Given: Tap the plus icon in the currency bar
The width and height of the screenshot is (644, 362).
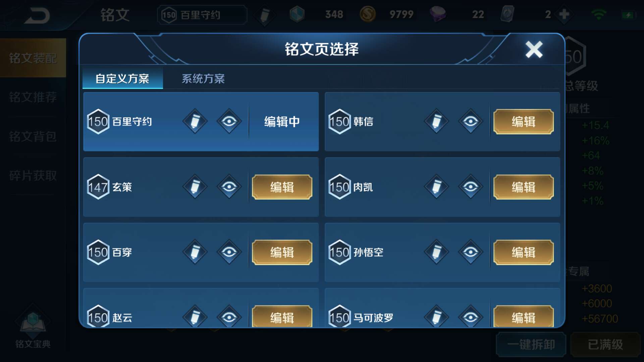Looking at the screenshot, I should click(565, 14).
